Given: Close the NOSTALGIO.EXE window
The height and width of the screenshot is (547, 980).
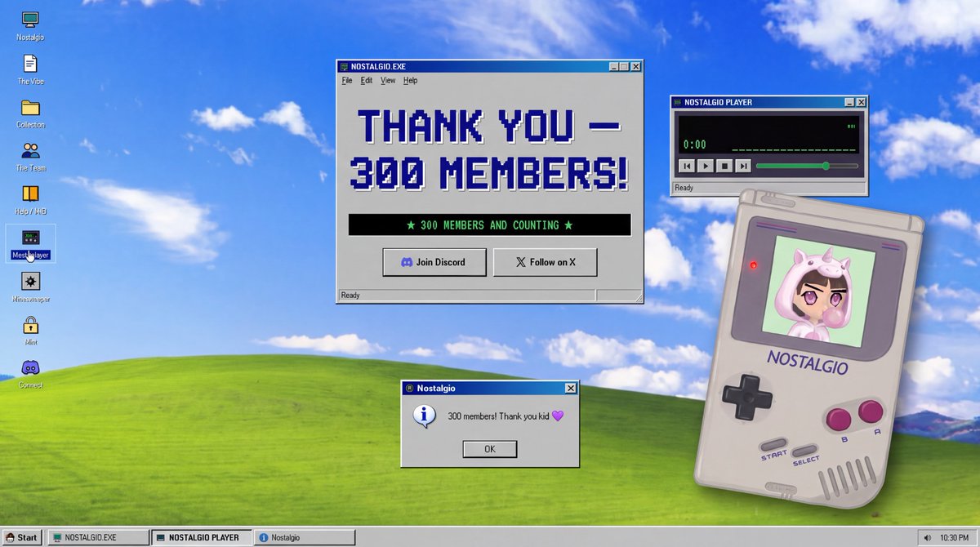Looking at the screenshot, I should (x=636, y=67).
